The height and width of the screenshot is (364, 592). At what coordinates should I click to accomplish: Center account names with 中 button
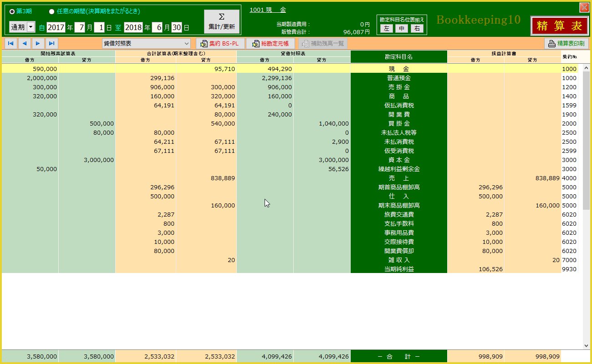(x=401, y=29)
